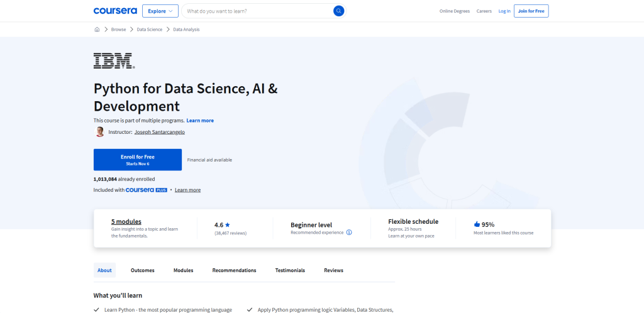Click the thumbs-up 95% icon

477,224
